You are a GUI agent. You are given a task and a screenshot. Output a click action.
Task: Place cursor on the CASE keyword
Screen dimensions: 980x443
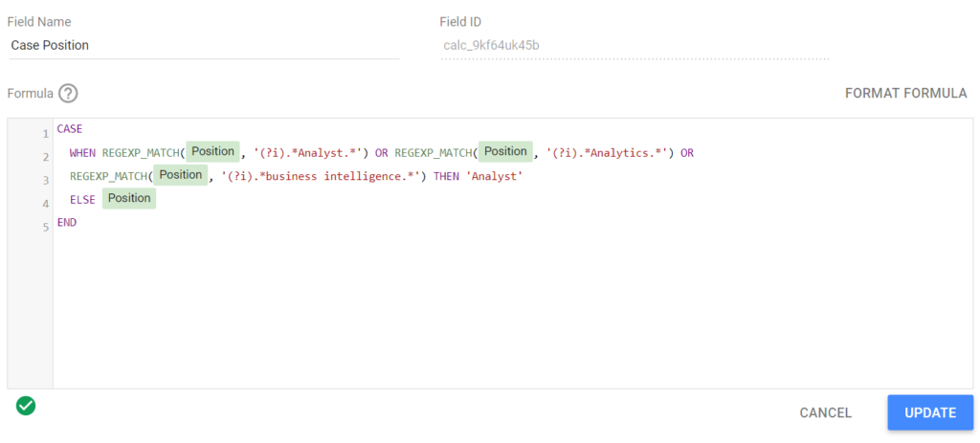70,128
